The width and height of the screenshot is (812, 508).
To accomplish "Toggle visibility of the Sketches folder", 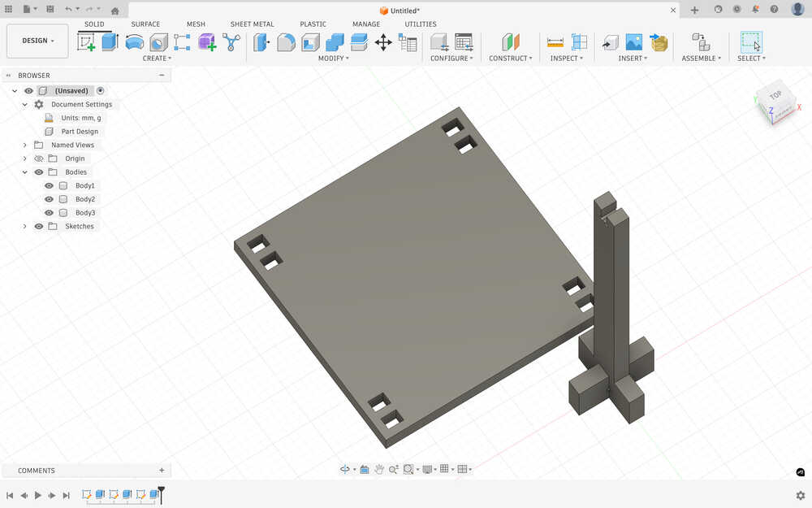I will tap(39, 226).
